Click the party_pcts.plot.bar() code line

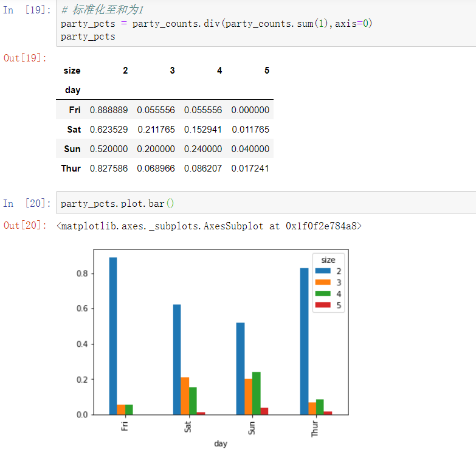tap(117, 203)
